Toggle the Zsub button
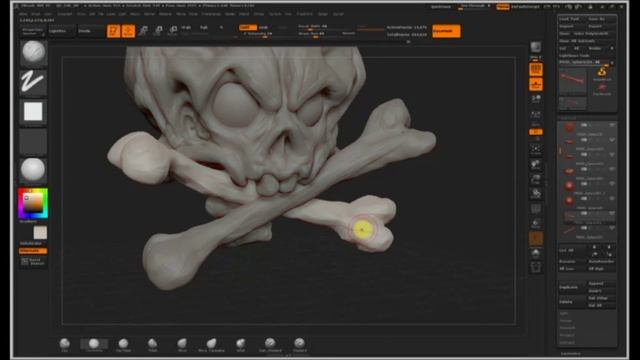The height and width of the screenshot is (360, 640). (x=264, y=27)
